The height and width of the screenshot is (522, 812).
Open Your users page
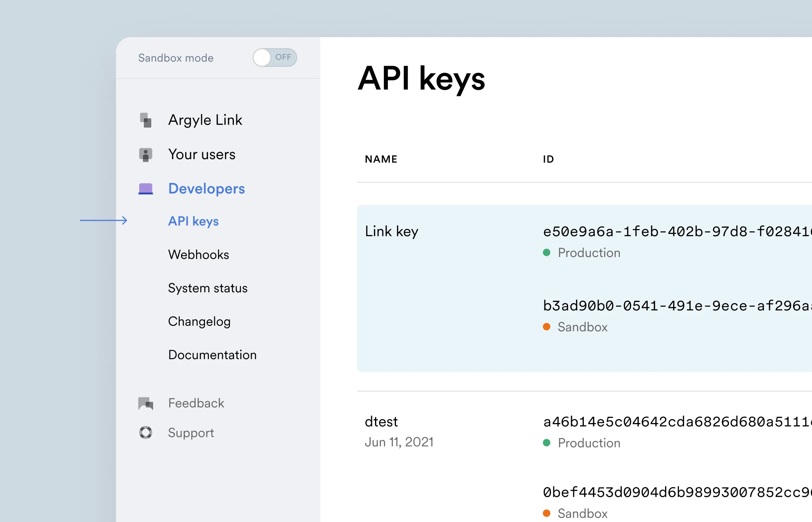click(x=201, y=154)
